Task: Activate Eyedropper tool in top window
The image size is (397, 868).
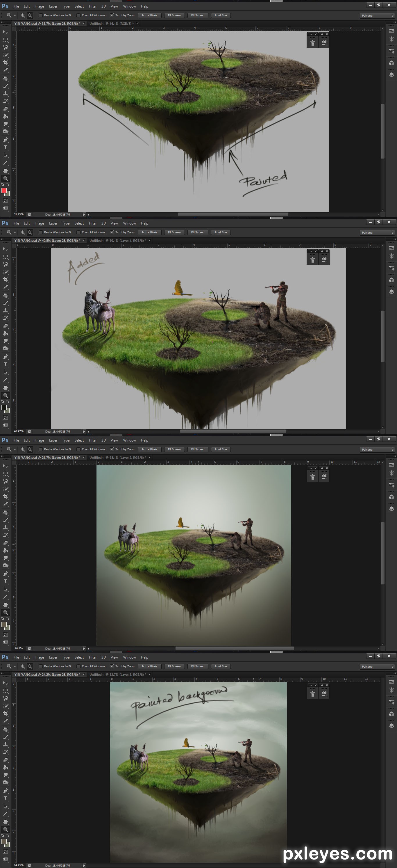Action: pos(6,70)
